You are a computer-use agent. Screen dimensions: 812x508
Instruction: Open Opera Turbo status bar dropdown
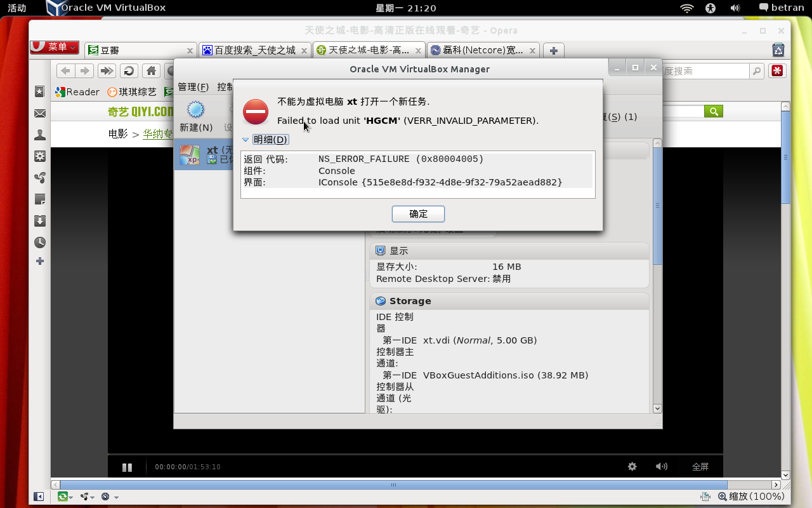[109, 497]
